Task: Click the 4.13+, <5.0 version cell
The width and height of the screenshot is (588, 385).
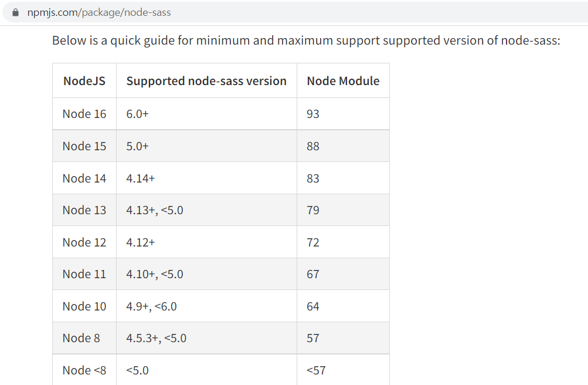Action: (206, 210)
